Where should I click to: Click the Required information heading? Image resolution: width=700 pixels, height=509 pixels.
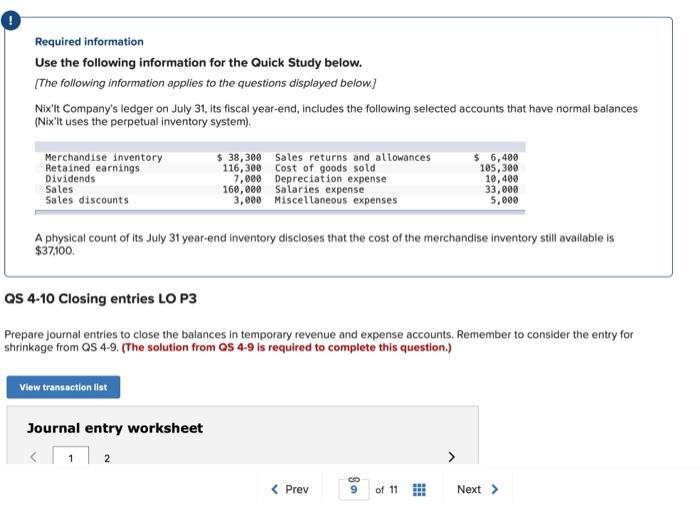89,42
